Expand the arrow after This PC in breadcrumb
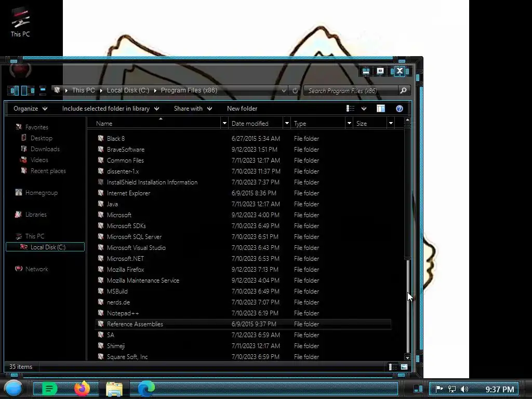The height and width of the screenshot is (399, 532). 101,90
